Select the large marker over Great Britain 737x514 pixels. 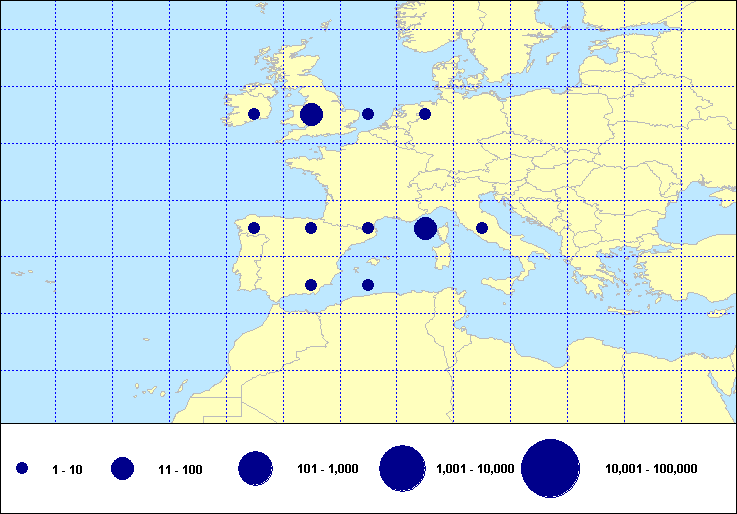pos(311,114)
